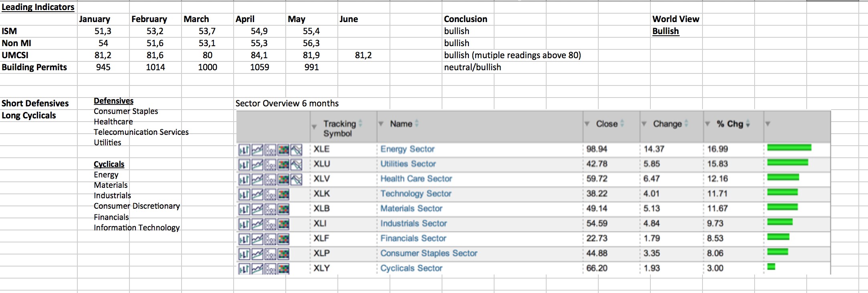Click the line chart icon for XLU
Screen dimensions: 868x293
[x=257, y=165]
